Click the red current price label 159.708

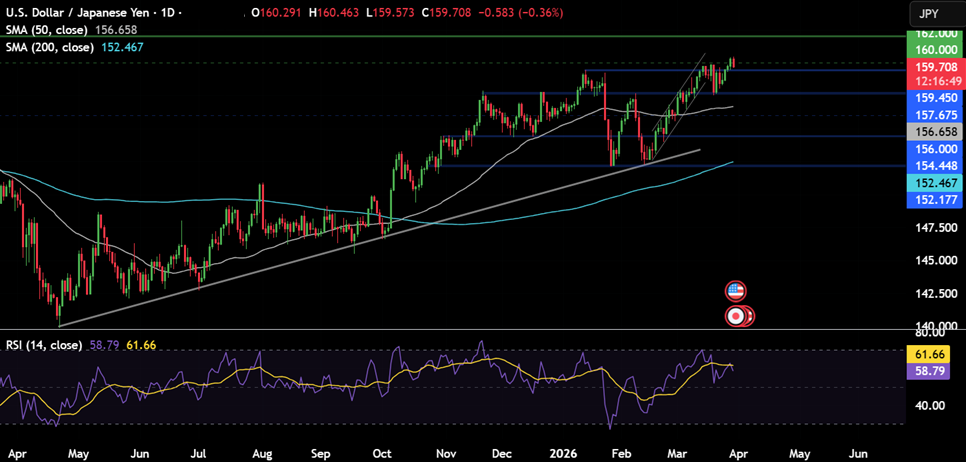pos(934,67)
